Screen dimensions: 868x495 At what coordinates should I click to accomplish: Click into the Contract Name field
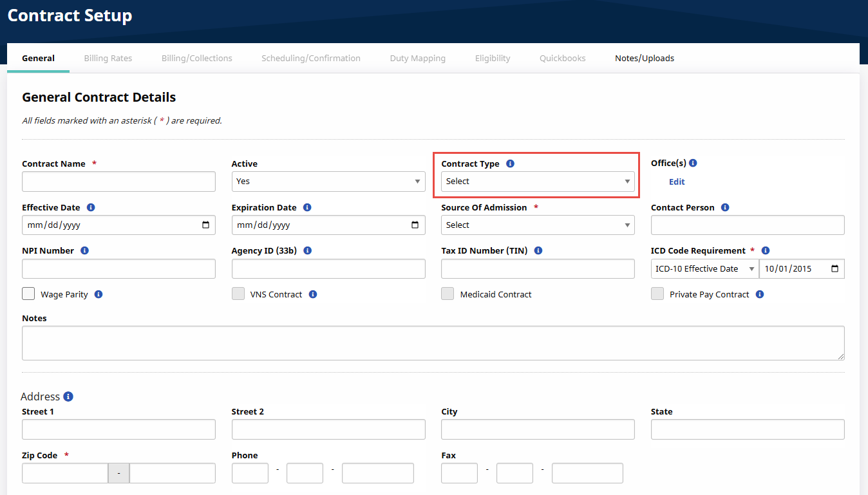click(118, 182)
